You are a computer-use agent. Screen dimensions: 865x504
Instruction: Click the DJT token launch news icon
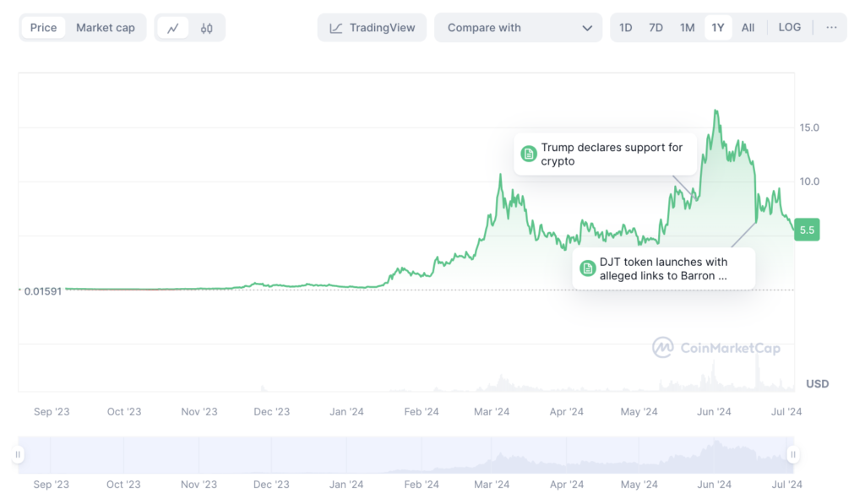click(x=588, y=268)
